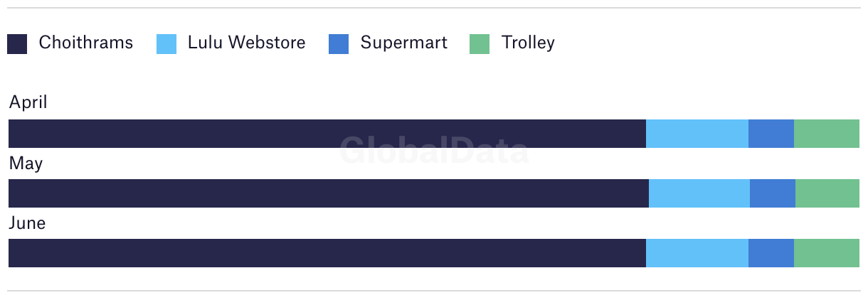Viewport: 868px width, 300px height.
Task: Click the Trolley segment in May bar
Action: (x=827, y=193)
